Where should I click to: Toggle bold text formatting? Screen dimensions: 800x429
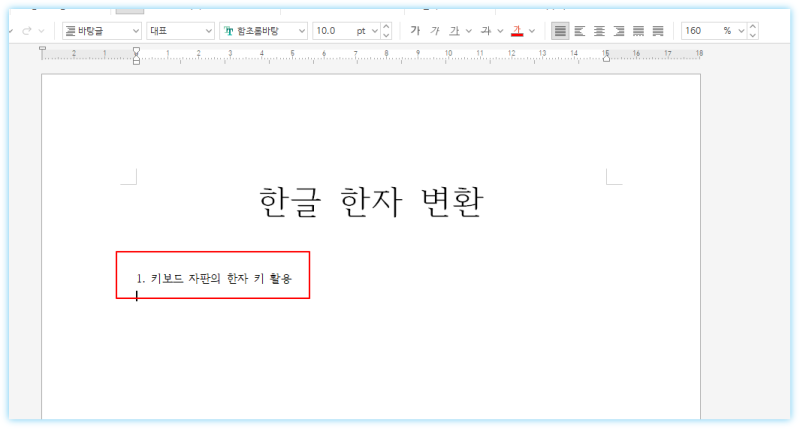point(415,31)
